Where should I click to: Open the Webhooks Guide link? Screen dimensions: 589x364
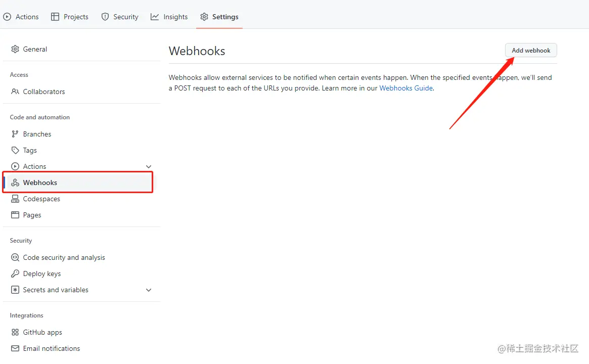coord(406,88)
